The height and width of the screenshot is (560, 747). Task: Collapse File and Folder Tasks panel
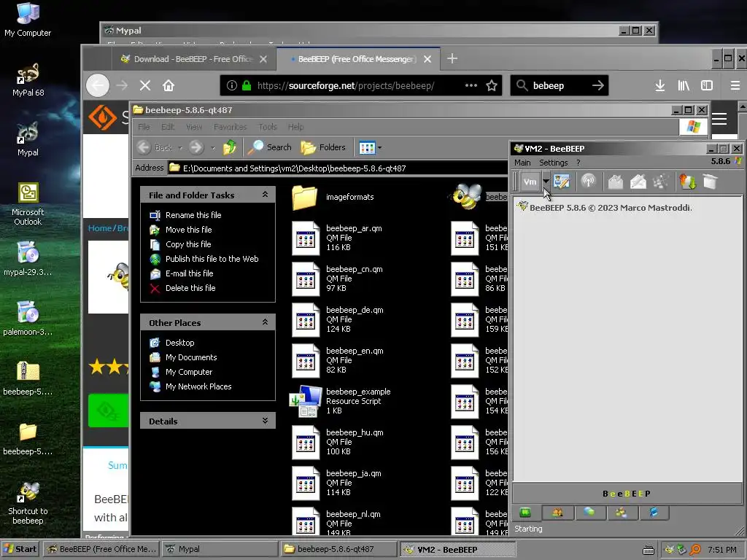click(265, 194)
